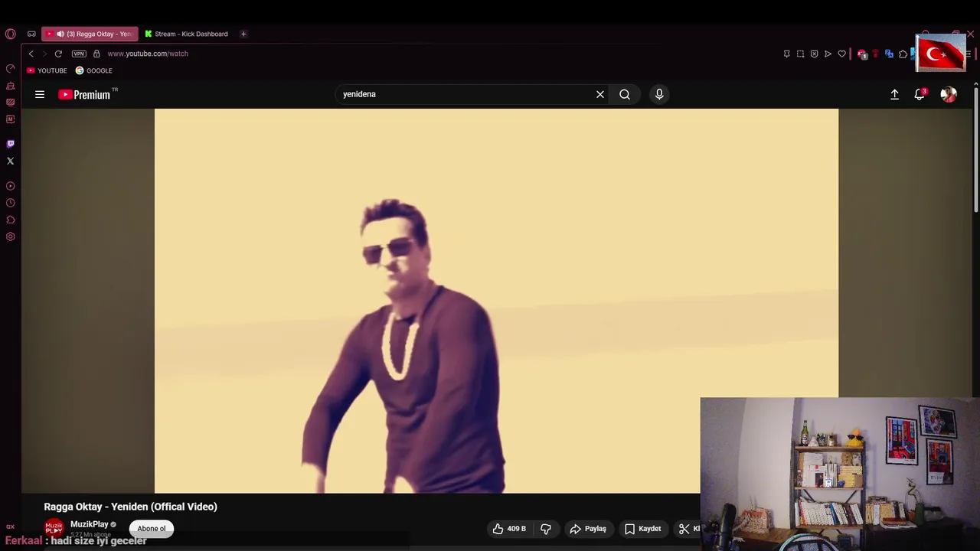Open GX Control speedometer in sidebar
Image resolution: width=980 pixels, height=551 pixels.
(x=10, y=69)
